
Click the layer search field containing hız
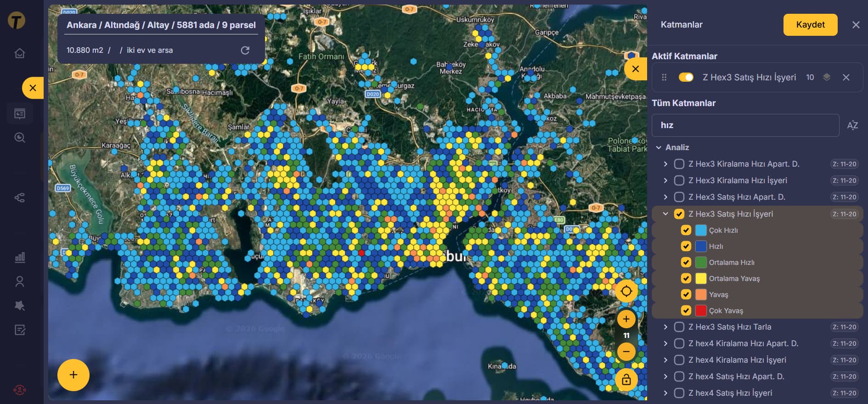click(x=745, y=125)
